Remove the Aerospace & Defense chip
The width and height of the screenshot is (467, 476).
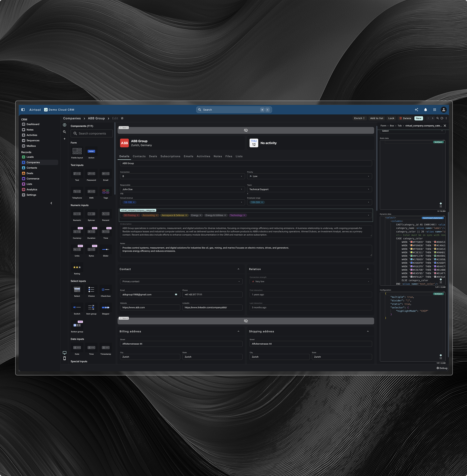pyautogui.click(x=186, y=215)
